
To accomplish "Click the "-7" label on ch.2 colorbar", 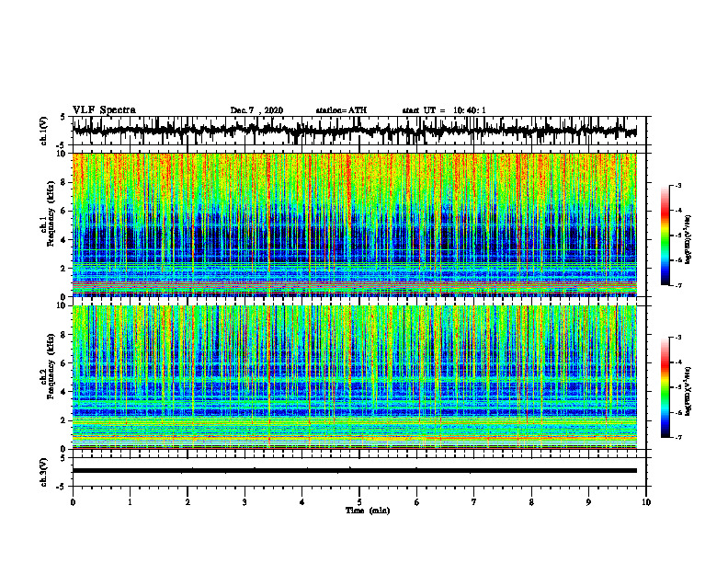I will 677,438.
